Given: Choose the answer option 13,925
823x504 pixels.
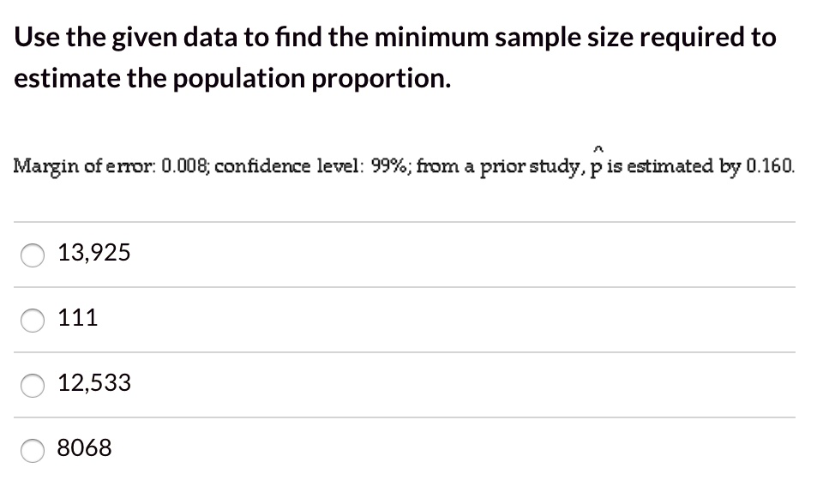Looking at the screenshot, I should pos(93,253).
